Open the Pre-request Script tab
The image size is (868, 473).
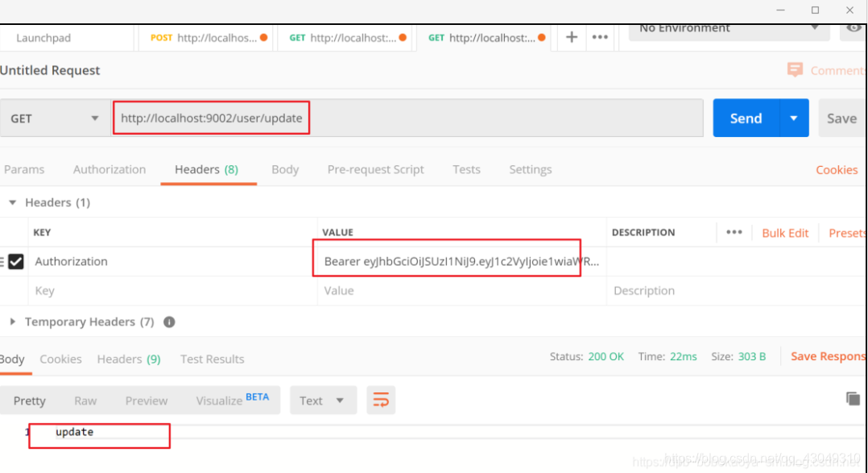375,169
